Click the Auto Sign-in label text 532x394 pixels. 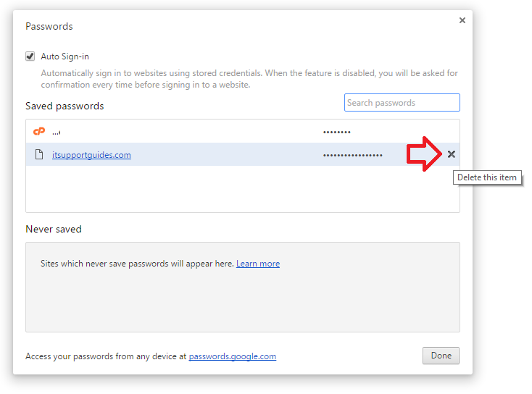click(x=65, y=56)
